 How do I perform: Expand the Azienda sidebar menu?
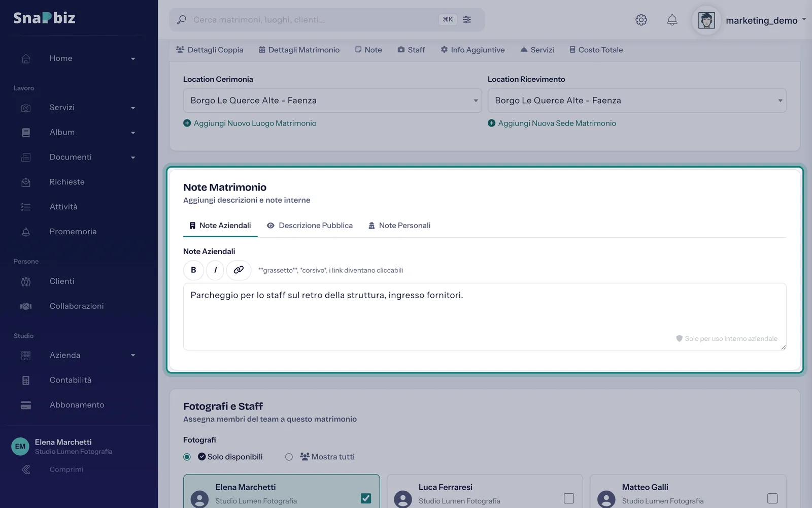pyautogui.click(x=133, y=356)
